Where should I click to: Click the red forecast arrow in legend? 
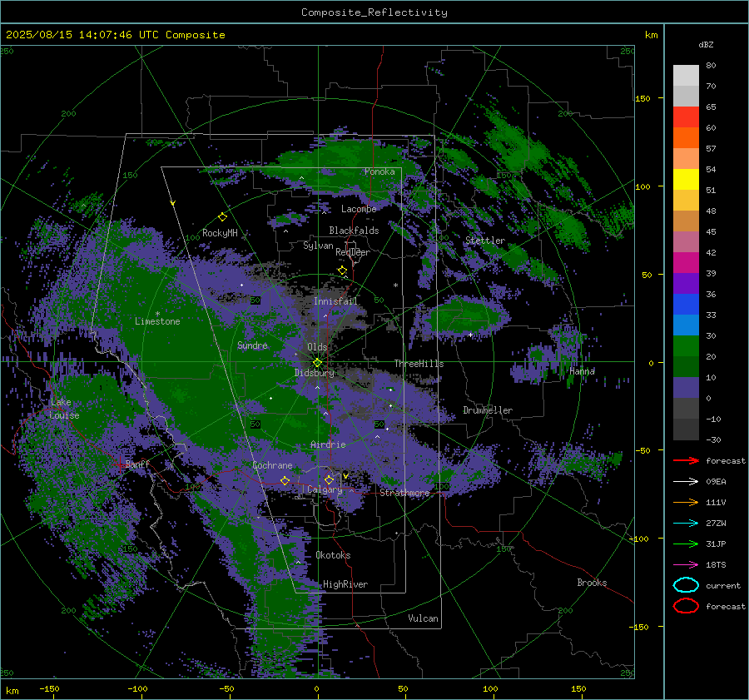point(686,460)
